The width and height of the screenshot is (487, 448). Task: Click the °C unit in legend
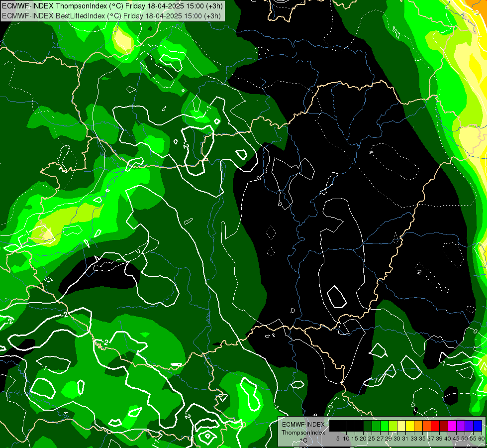(x=304, y=441)
